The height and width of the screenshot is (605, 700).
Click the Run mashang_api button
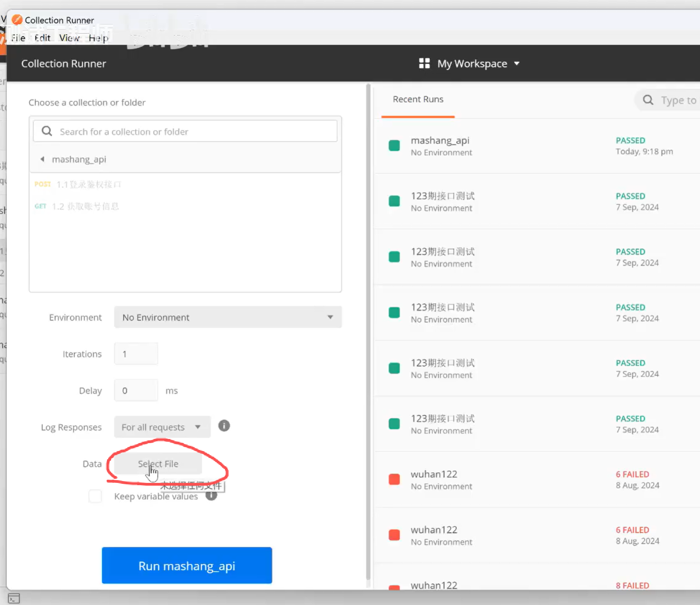coord(187,565)
